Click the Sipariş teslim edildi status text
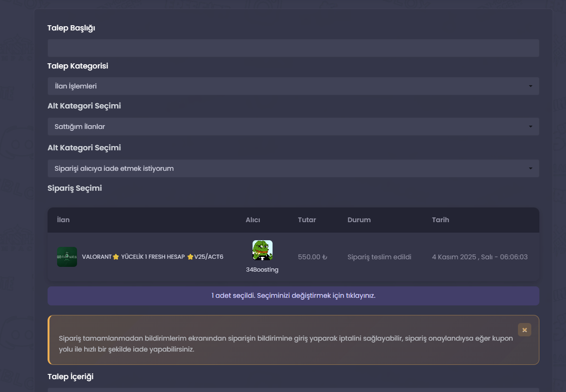The image size is (566, 392). pos(380,257)
